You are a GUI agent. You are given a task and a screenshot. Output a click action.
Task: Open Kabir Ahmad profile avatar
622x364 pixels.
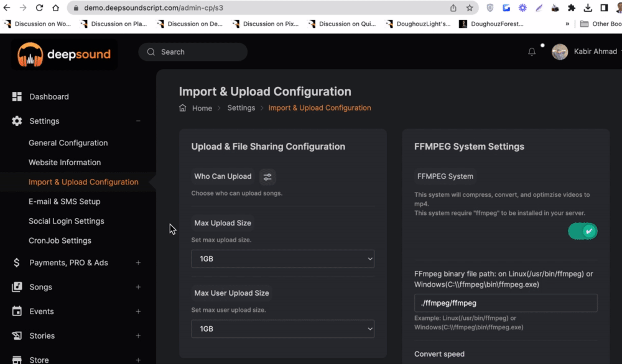560,52
